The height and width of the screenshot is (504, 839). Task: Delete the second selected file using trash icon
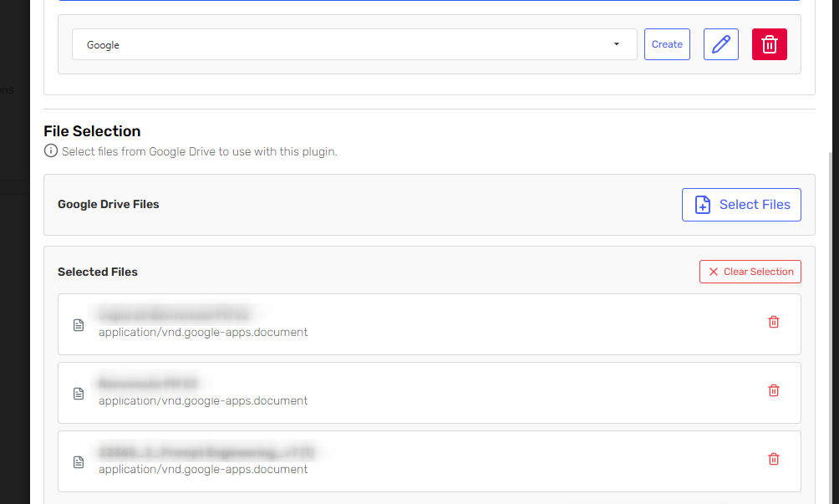pos(773,390)
